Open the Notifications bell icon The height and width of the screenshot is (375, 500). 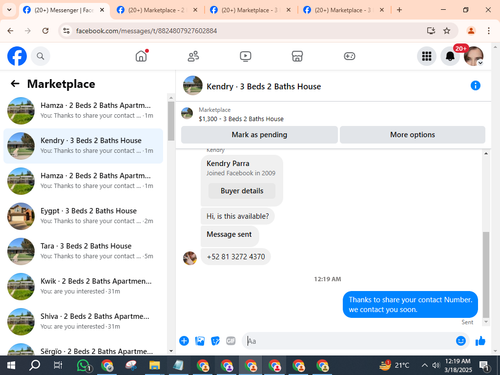[450, 56]
